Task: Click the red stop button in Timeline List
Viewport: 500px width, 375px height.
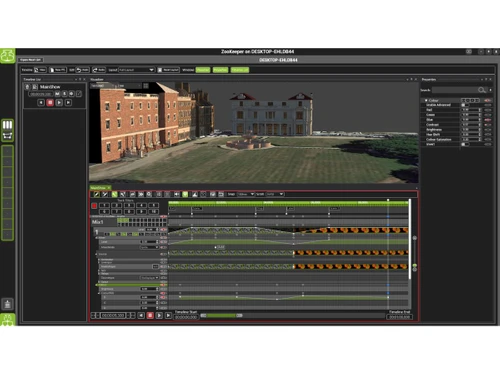Action: [50, 103]
